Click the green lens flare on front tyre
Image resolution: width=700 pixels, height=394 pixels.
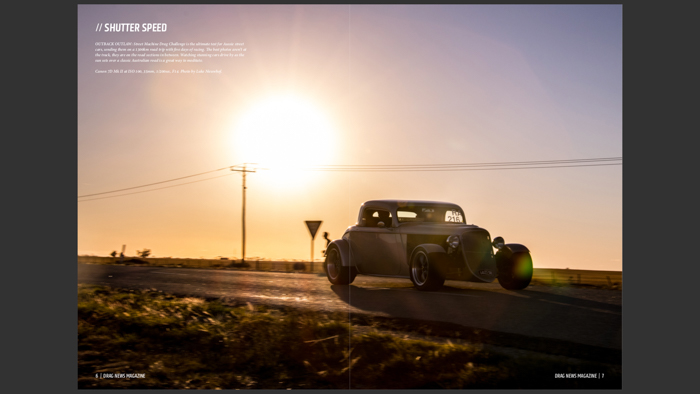click(x=521, y=268)
